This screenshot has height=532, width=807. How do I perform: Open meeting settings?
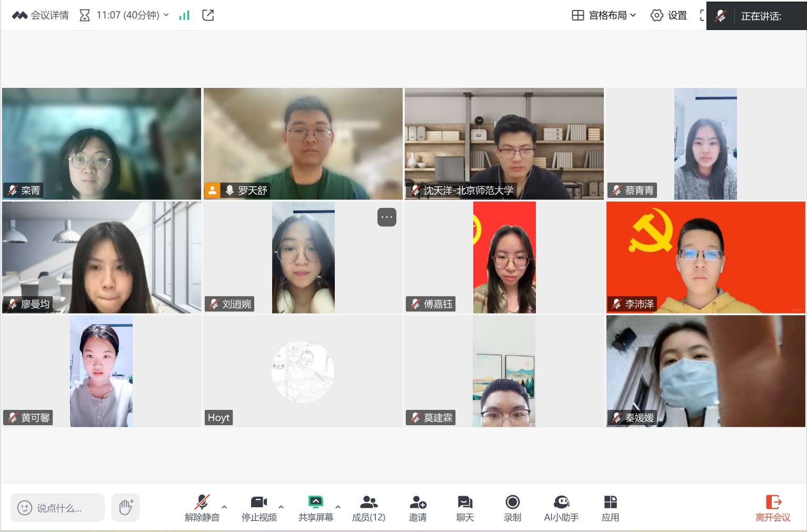[x=669, y=15]
